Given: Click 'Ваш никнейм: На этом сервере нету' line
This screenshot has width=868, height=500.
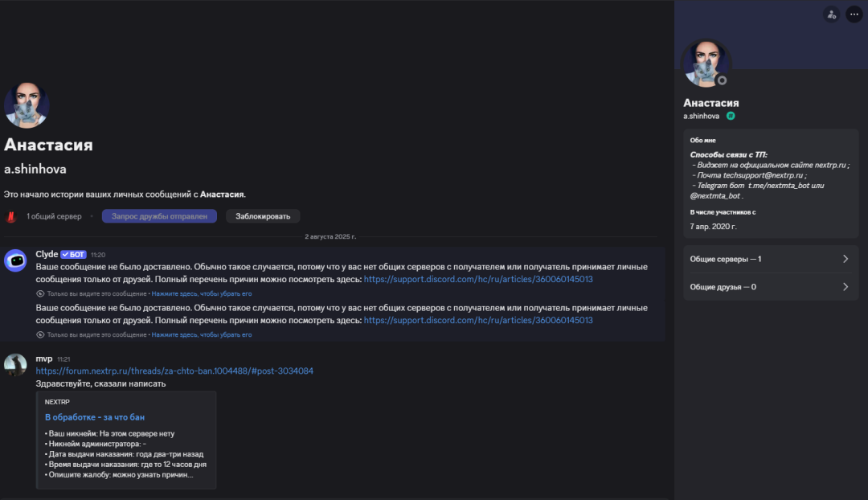Looking at the screenshot, I should tap(109, 433).
